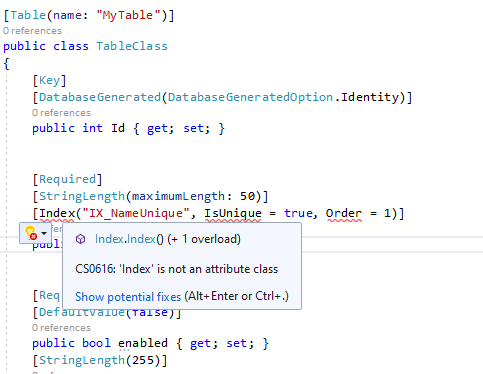Click the "IX_NameUnique" string literal
This screenshot has height=374, width=483.
[136, 213]
